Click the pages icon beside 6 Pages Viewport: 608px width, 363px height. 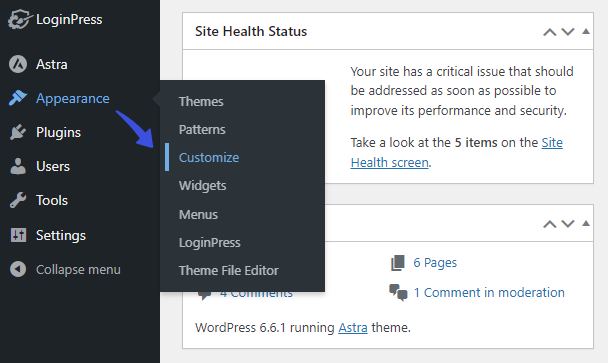point(398,263)
